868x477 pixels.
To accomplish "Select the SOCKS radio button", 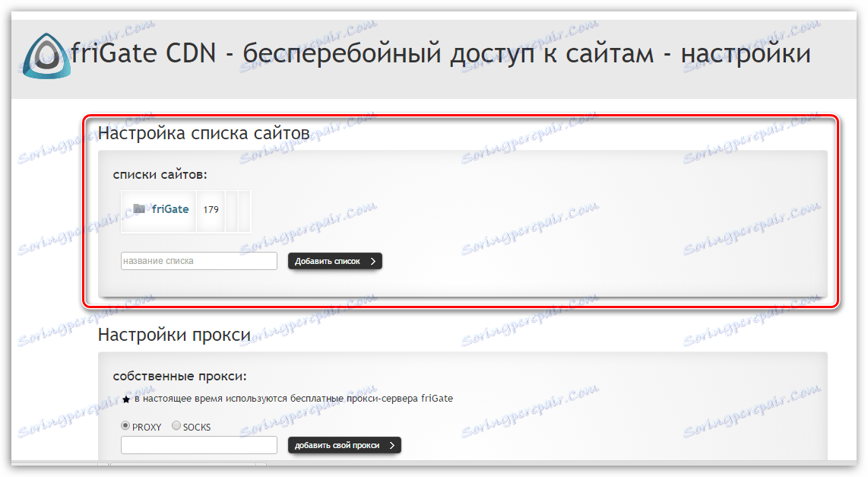I will coord(176,425).
